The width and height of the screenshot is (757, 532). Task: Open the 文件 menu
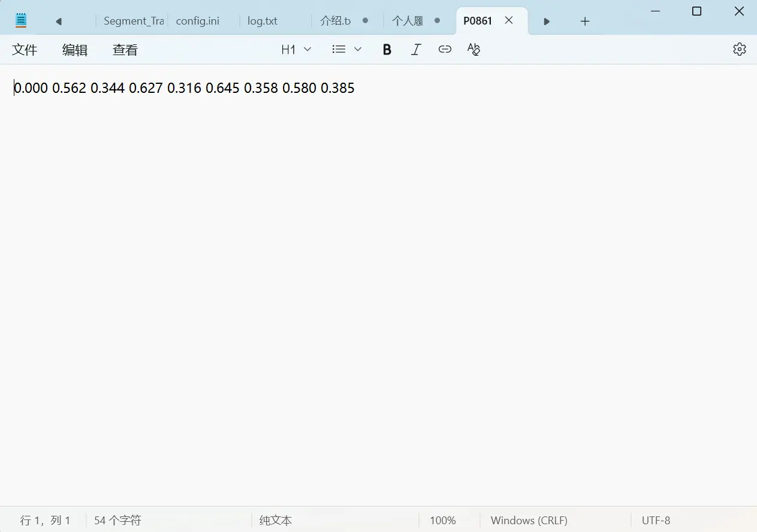pos(25,50)
